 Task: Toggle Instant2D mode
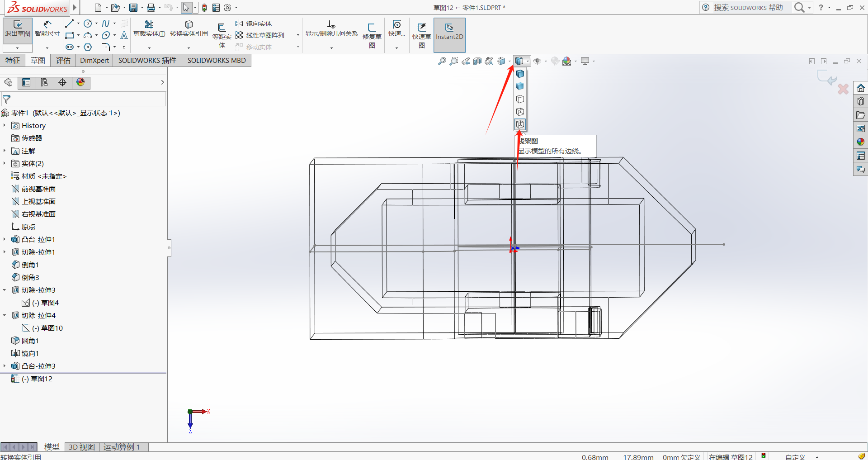(449, 32)
